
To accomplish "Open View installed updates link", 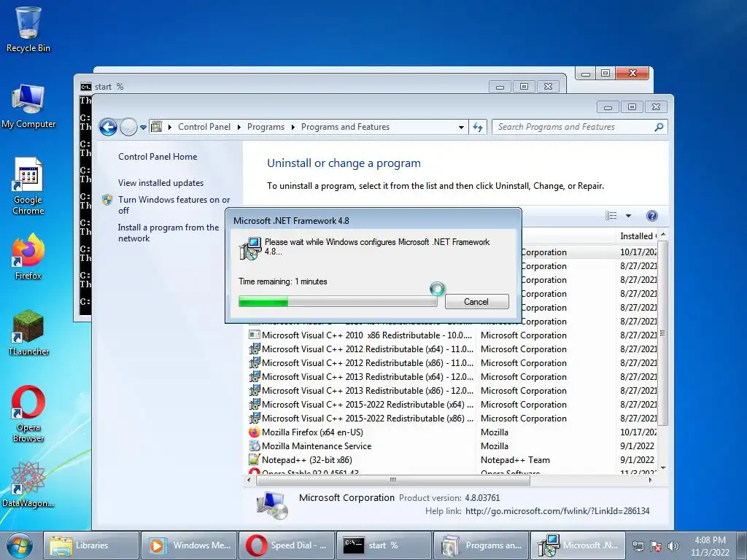I will (x=160, y=183).
